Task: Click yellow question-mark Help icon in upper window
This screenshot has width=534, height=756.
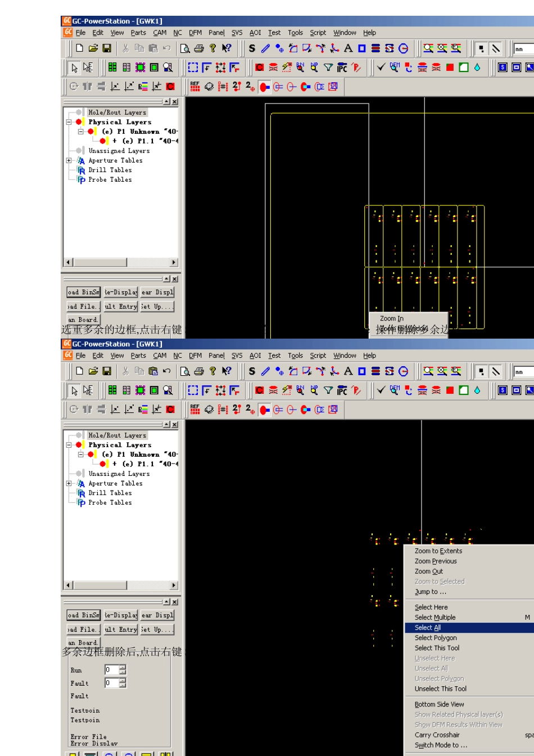Action: 212,48
